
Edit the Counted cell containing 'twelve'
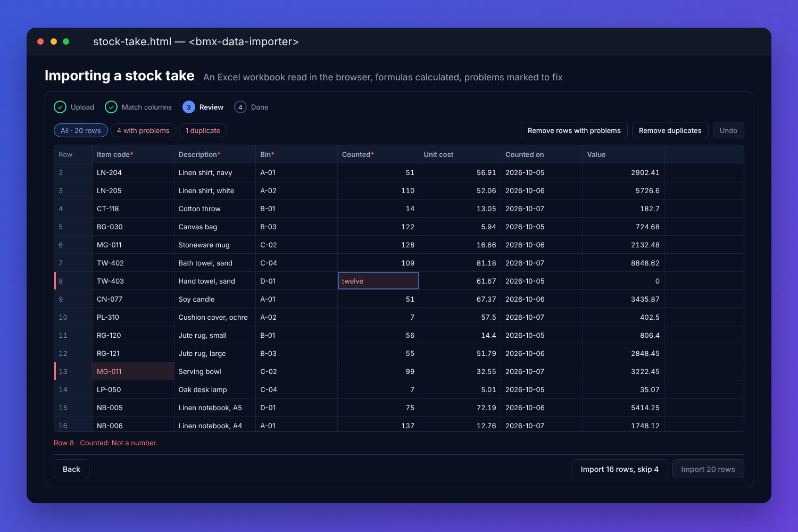point(378,281)
